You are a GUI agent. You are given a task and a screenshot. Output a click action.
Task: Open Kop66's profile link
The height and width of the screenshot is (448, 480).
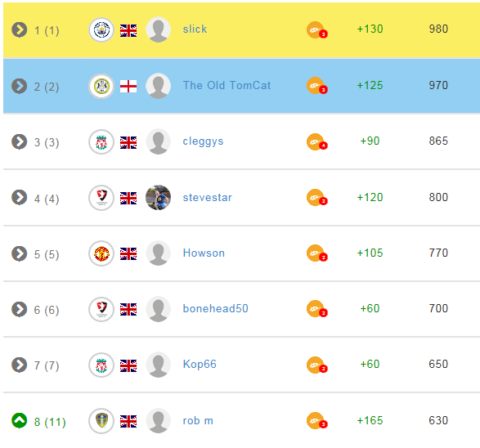tap(200, 364)
